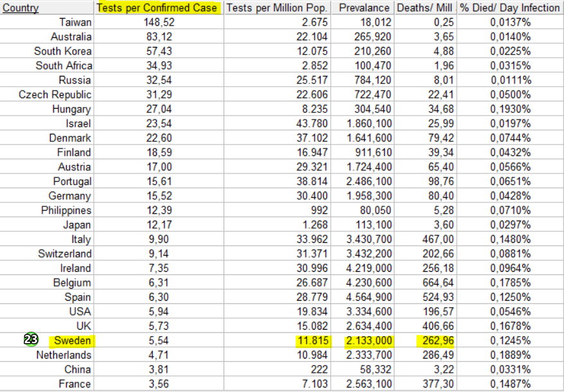The image size is (564, 392).
Task: Click Spain's prevalence value 4.564,900
Action: click(369, 297)
